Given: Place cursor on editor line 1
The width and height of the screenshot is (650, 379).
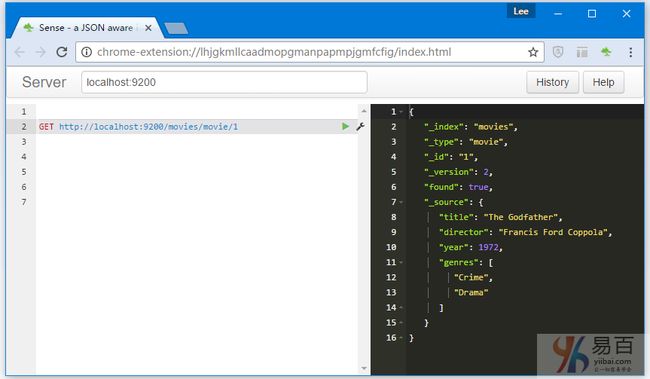Looking at the screenshot, I should [x=196, y=112].
